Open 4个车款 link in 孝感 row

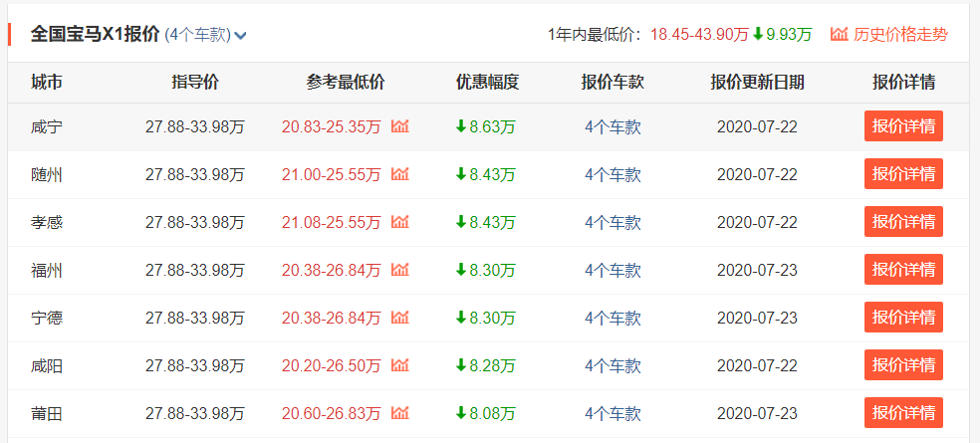[613, 222]
